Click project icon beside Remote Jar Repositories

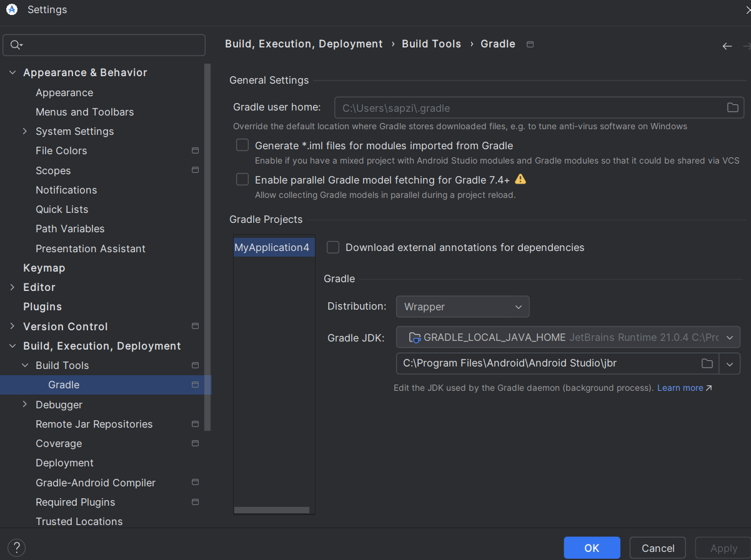pos(195,424)
